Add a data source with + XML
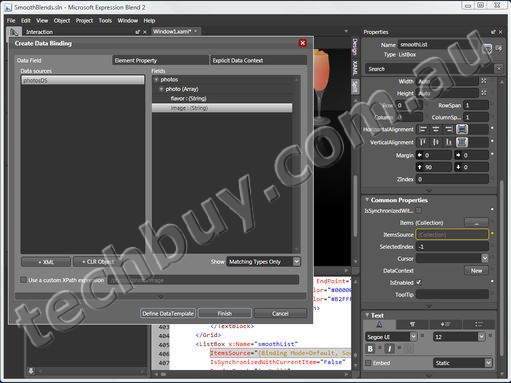 46,262
